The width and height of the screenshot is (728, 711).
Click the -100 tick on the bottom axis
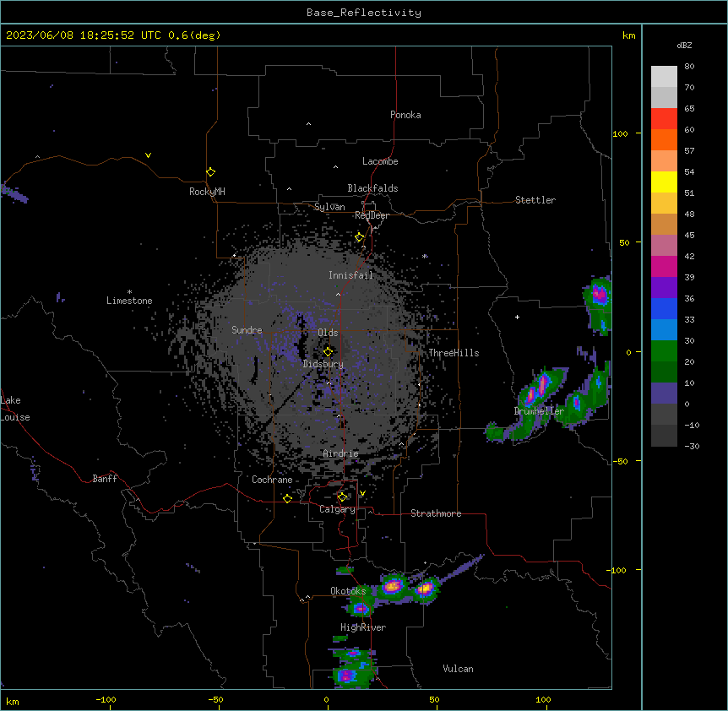106,700
